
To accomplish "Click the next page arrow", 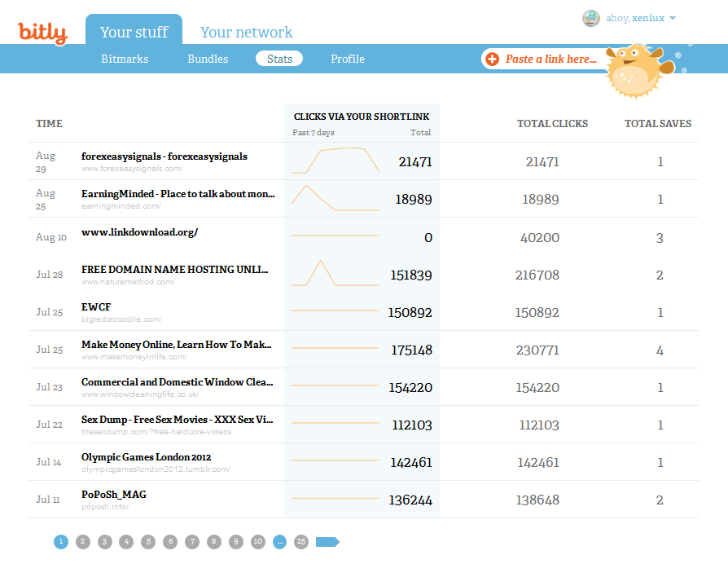I will coord(327,542).
